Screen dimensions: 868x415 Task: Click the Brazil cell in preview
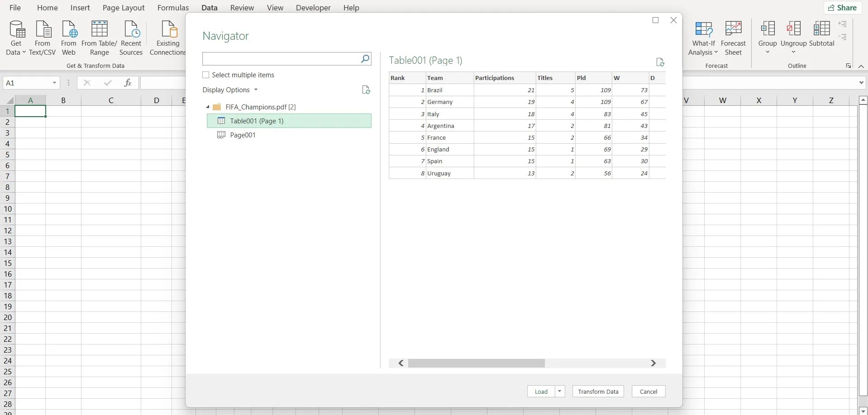tap(449, 90)
